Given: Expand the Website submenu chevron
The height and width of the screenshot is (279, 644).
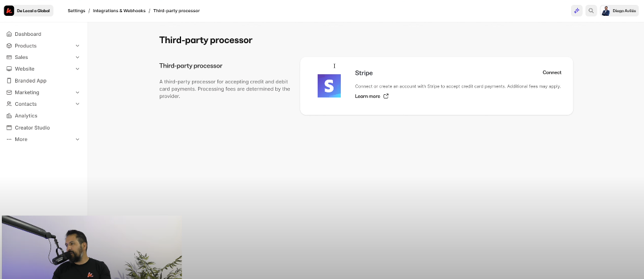Looking at the screenshot, I should (77, 69).
